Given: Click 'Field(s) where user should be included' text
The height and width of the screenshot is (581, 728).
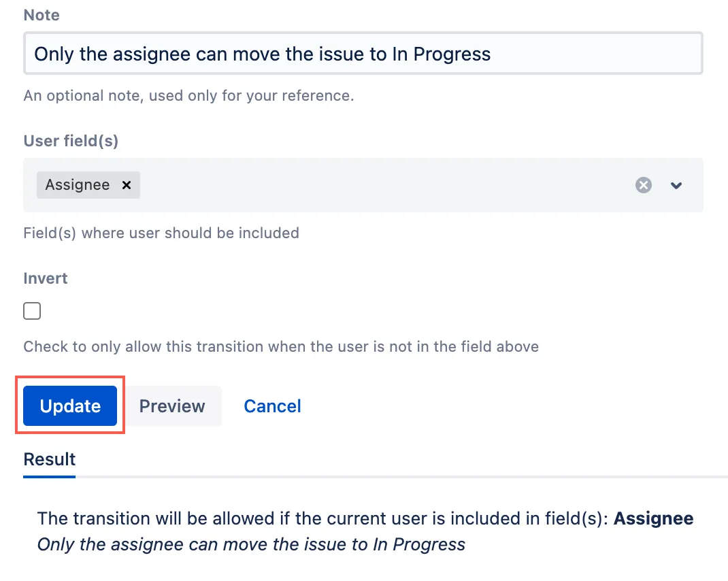Looking at the screenshot, I should [x=161, y=233].
